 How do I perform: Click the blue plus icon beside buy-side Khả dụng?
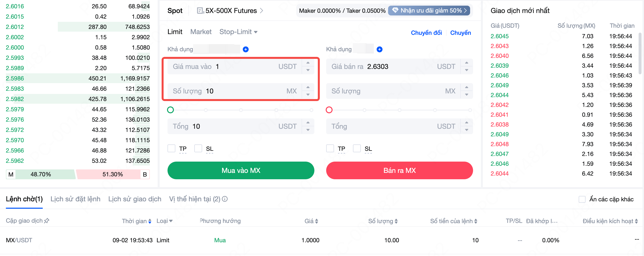pyautogui.click(x=246, y=49)
